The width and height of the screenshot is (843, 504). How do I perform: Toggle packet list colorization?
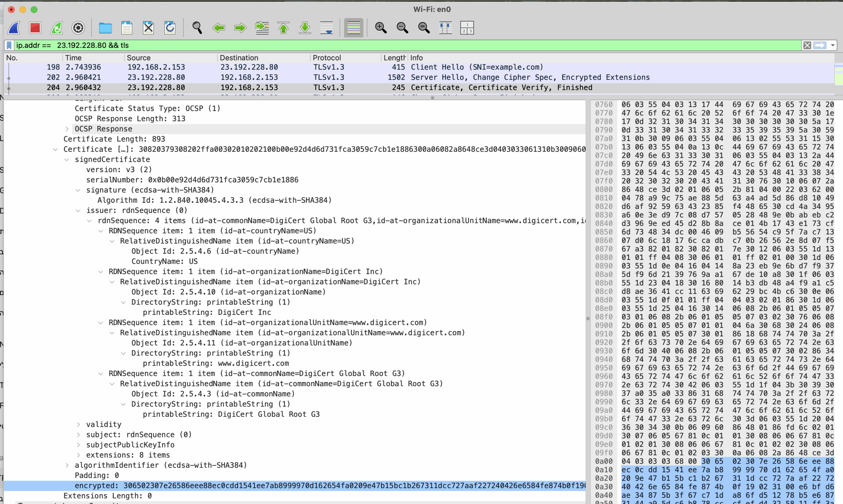(354, 28)
